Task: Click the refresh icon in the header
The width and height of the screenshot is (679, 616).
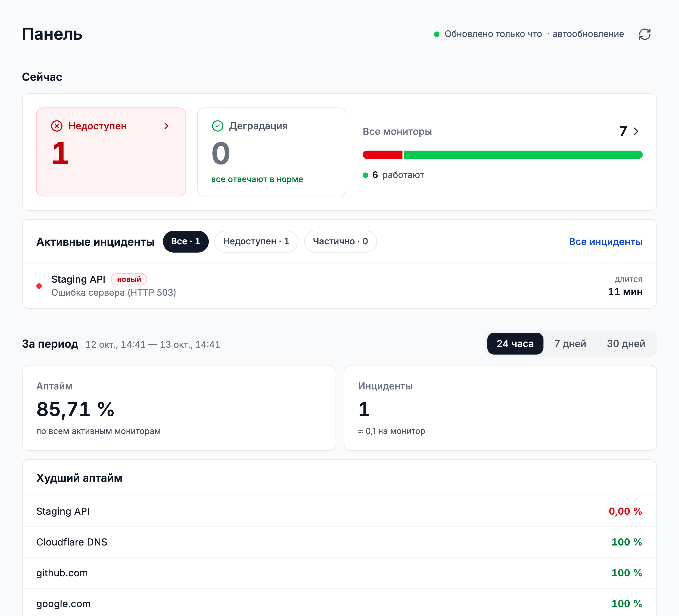Action: 644,34
